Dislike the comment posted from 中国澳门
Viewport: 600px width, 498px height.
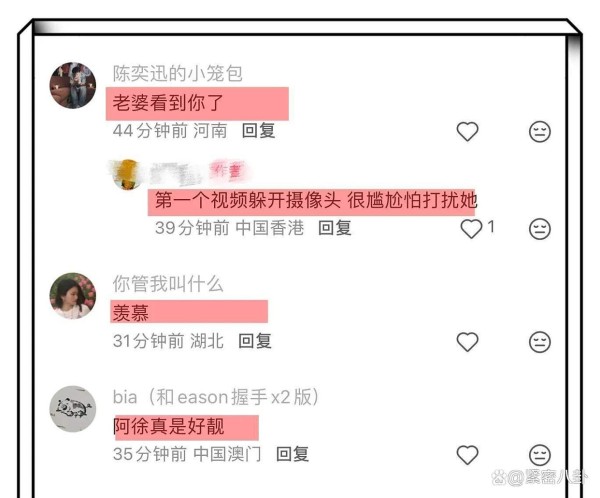[540, 455]
